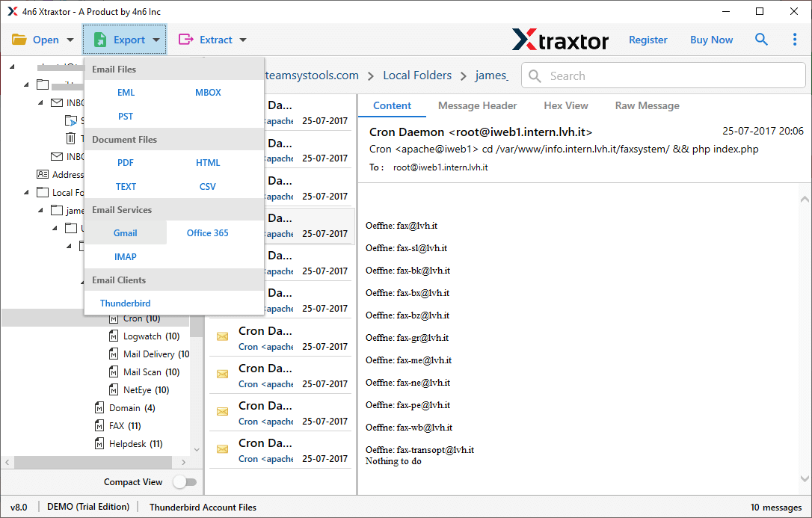Switch to the Raw Message tab

(648, 105)
